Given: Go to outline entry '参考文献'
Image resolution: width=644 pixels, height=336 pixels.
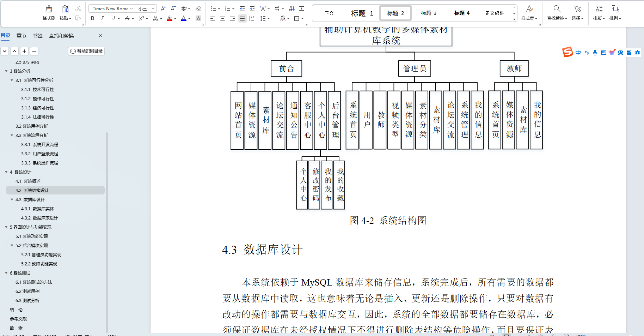Looking at the screenshot, I should [x=18, y=319].
